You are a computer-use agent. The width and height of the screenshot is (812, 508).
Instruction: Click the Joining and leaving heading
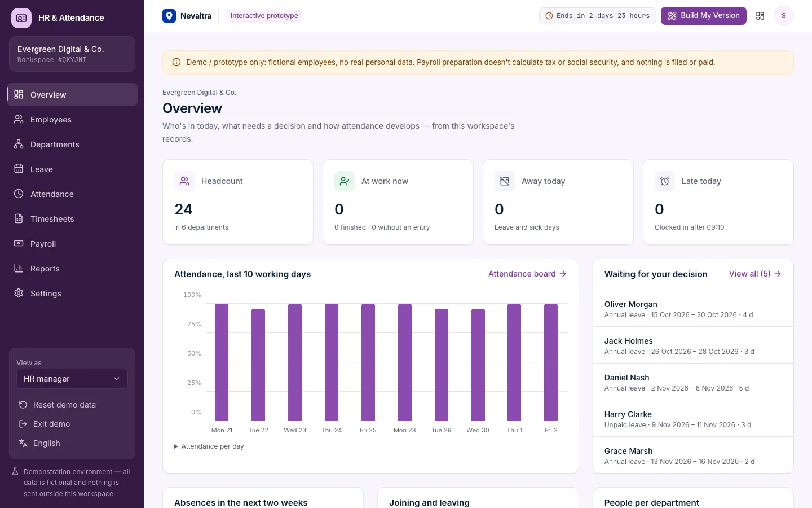tap(429, 502)
